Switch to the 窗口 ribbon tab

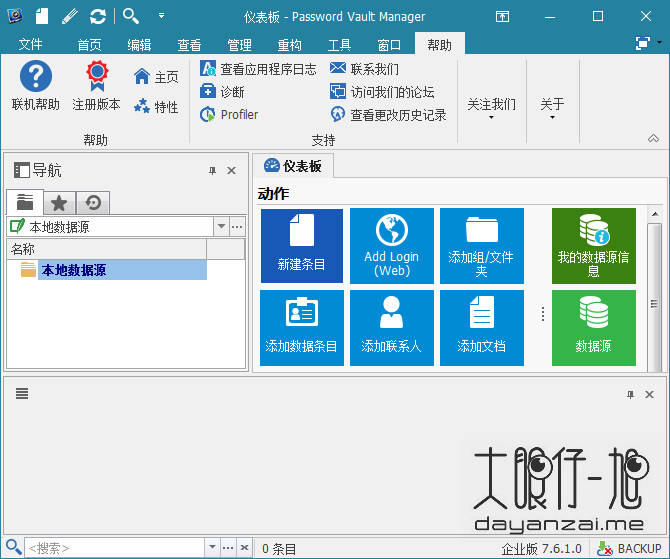[x=389, y=44]
